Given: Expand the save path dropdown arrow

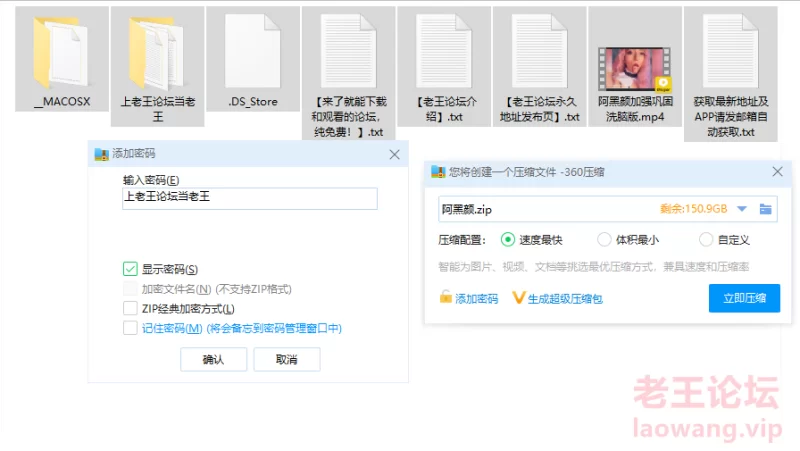Looking at the screenshot, I should tap(742, 209).
